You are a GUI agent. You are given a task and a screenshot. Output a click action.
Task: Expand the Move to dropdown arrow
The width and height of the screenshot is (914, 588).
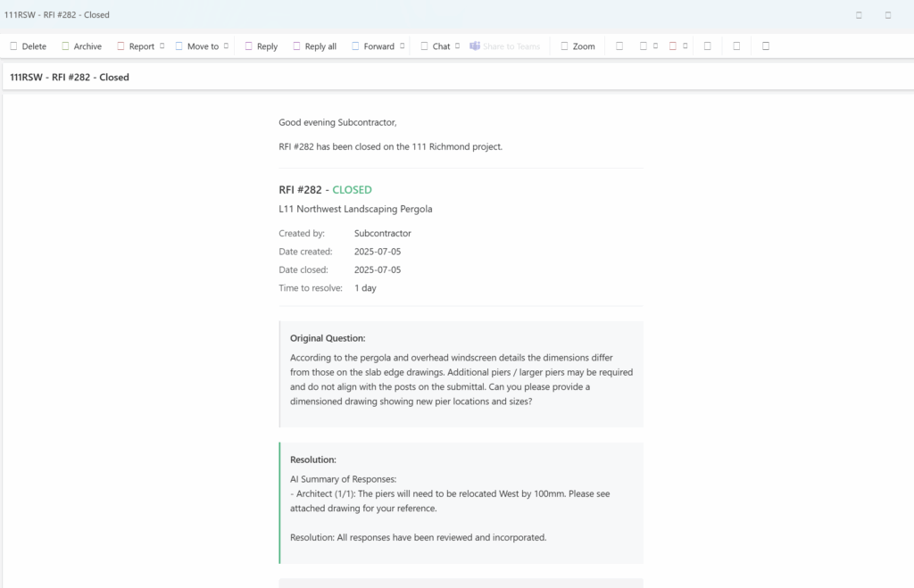pyautogui.click(x=226, y=46)
